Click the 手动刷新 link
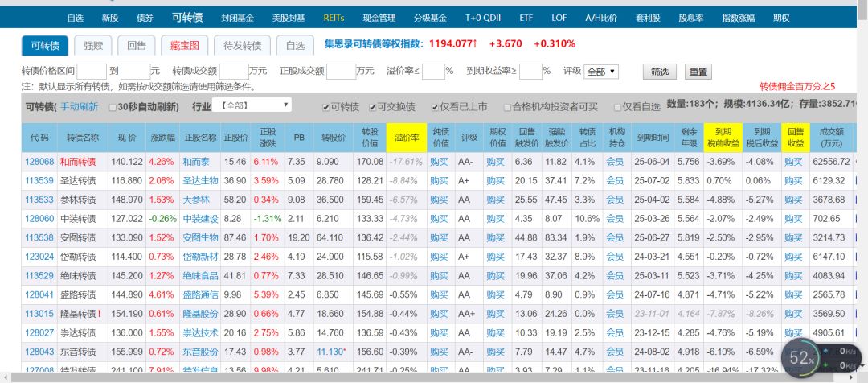This screenshot has width=868, height=383. point(79,107)
